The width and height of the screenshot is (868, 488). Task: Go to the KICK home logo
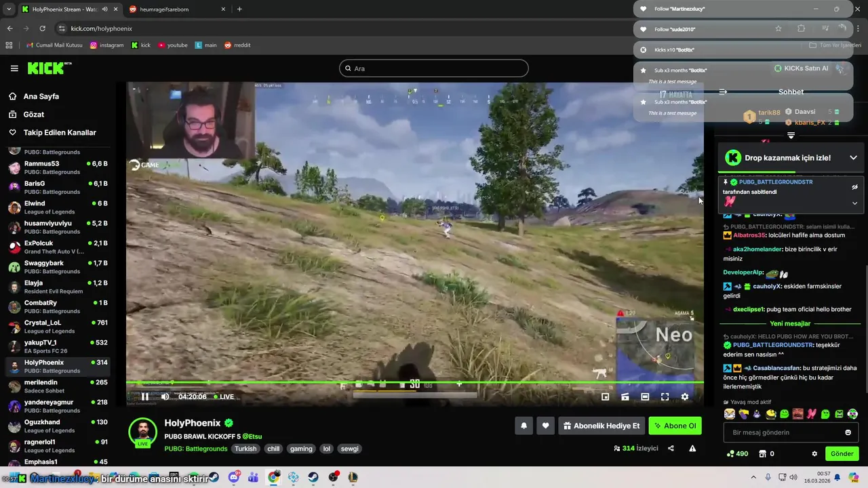click(x=49, y=68)
